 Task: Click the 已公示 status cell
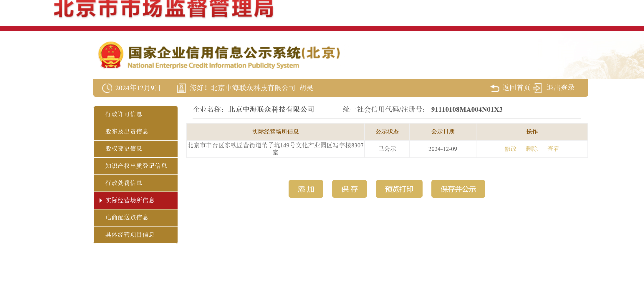(x=387, y=149)
